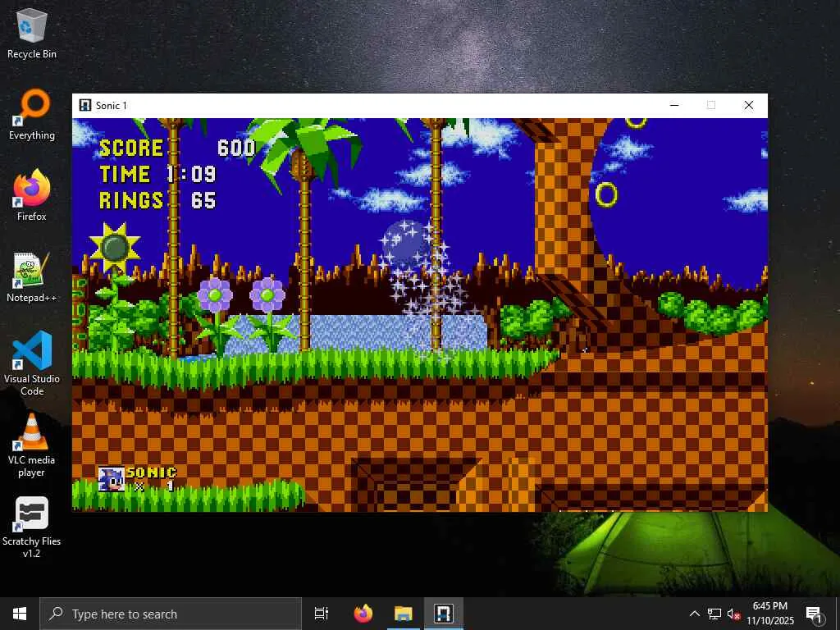Screen dimensions: 840x630
Task: Open Task View on the taskbar
Action: (x=322, y=614)
